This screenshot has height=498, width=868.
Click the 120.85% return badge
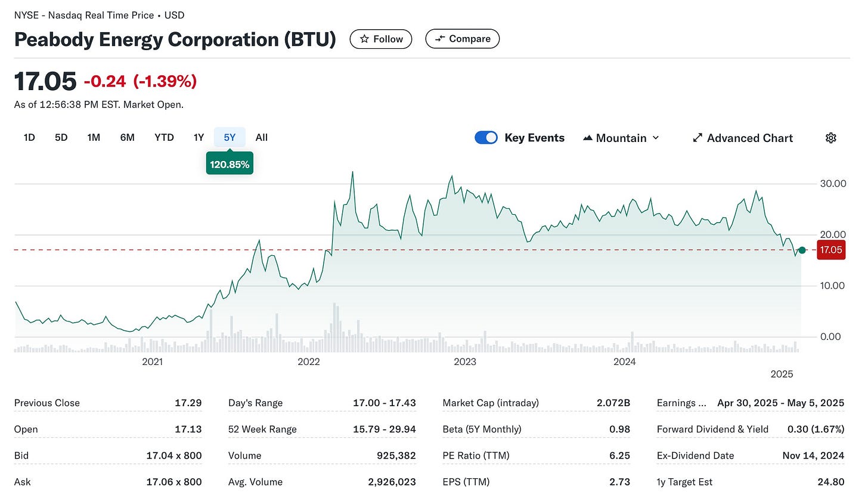pyautogui.click(x=230, y=164)
